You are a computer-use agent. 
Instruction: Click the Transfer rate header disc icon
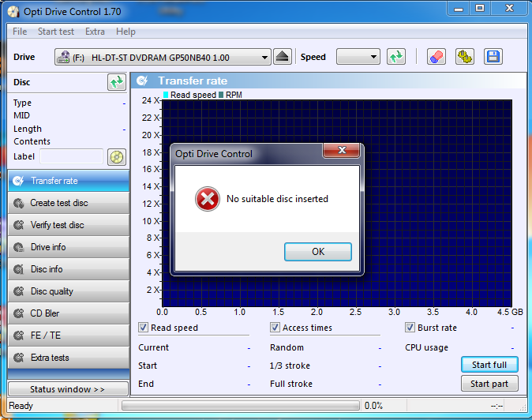tap(142, 81)
